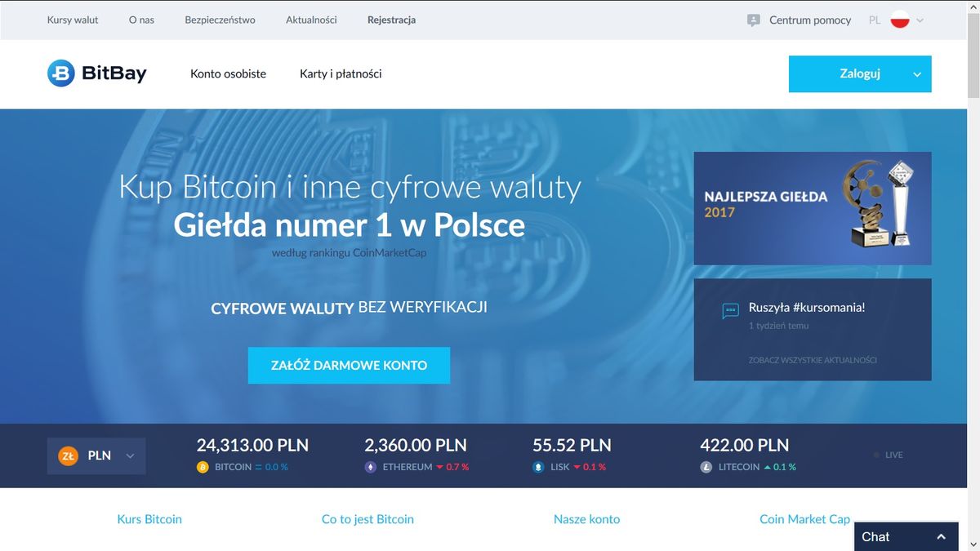Open O nas menu item
This screenshot has width=980, height=551.
(141, 20)
